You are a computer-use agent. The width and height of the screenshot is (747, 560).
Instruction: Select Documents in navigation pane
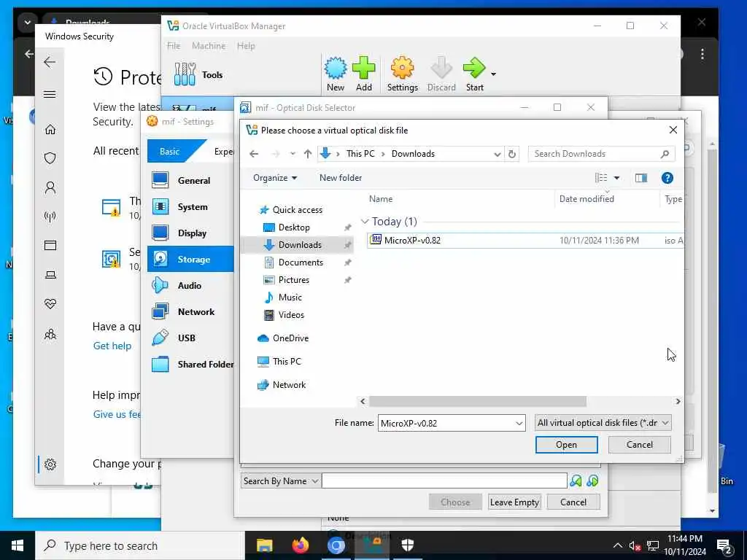point(301,262)
